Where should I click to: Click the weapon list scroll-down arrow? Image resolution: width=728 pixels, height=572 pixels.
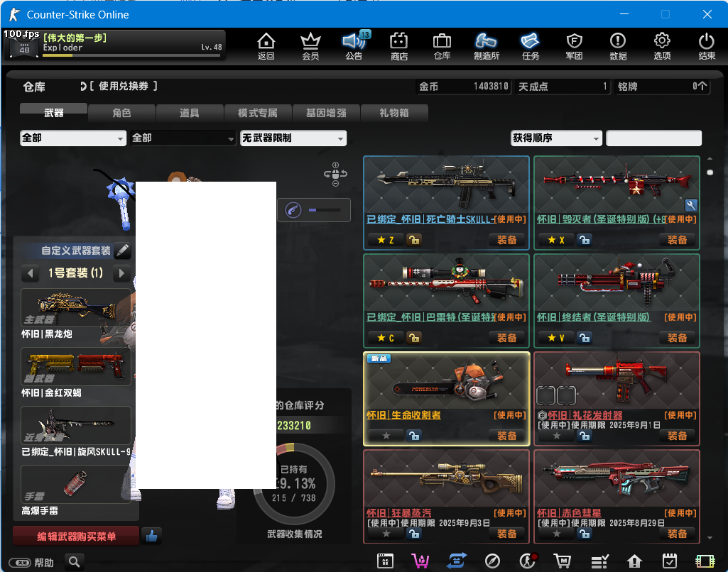(710, 538)
